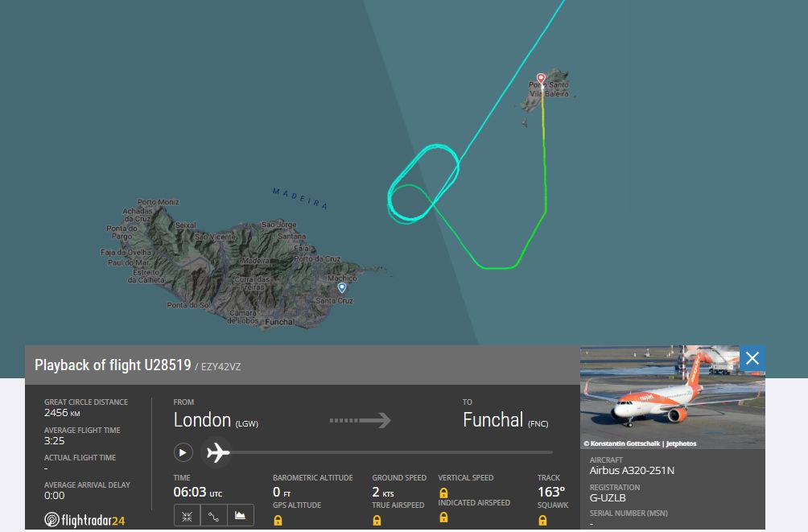The image size is (808, 532).
Task: Click the G-UZLB registration value
Action: pyautogui.click(x=608, y=498)
